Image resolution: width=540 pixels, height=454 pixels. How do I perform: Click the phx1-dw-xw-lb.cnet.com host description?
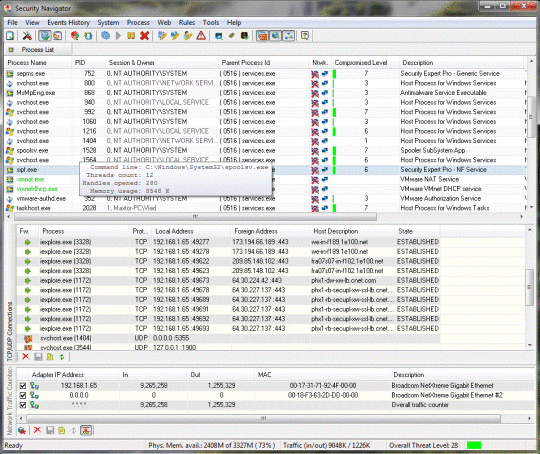click(343, 280)
